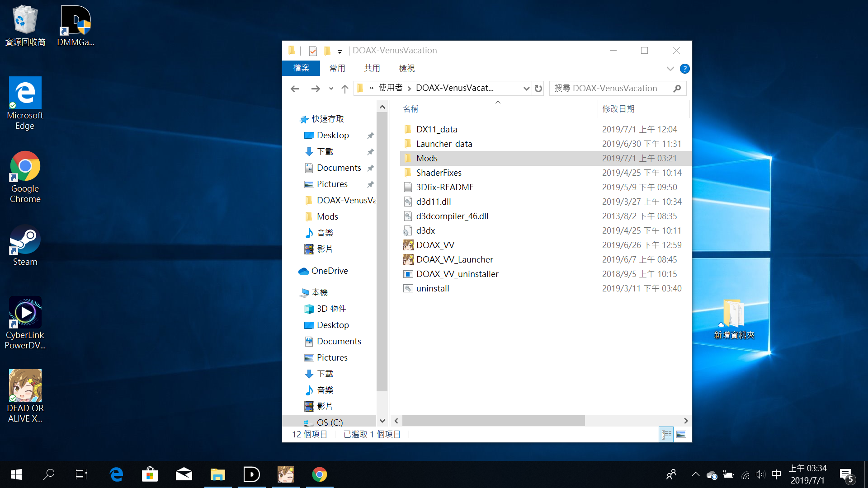The width and height of the screenshot is (868, 488).
Task: Click the clock and date on taskbar
Action: point(808,474)
